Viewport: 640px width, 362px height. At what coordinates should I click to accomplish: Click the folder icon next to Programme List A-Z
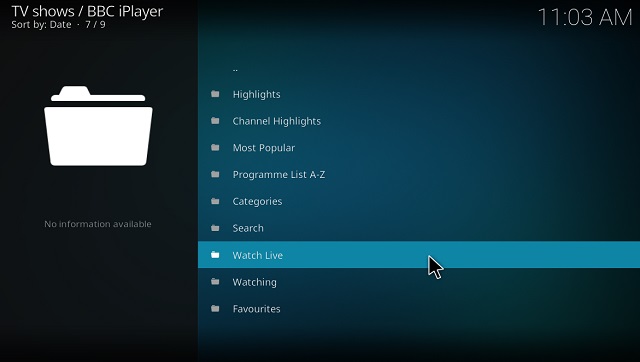(215, 175)
